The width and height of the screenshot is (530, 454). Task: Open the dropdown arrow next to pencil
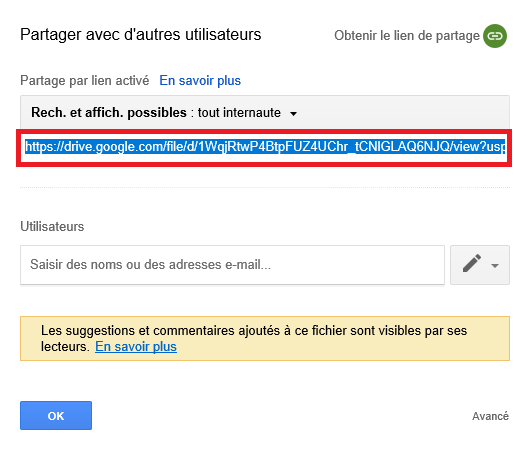[495, 266]
